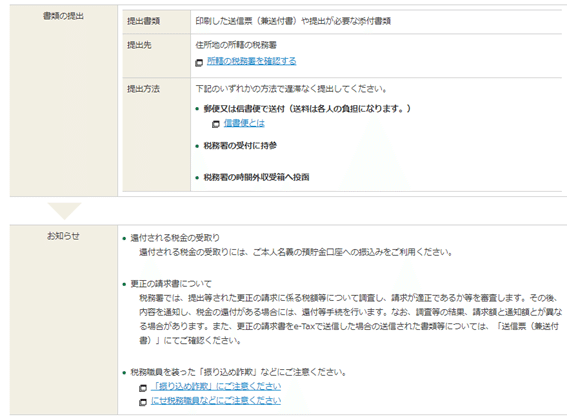Open the 「振り込め詐欺」にご注意ください link
This screenshot has width=567, height=417.
pos(216,386)
